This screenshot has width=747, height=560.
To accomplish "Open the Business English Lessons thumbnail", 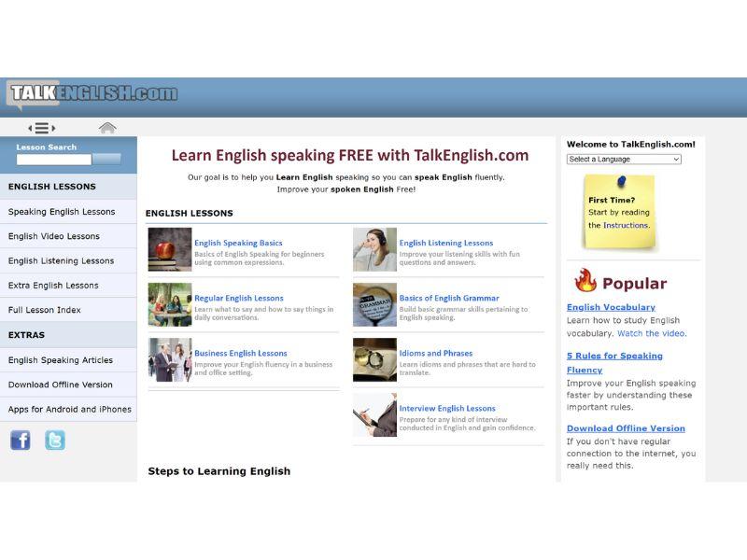I will click(x=170, y=360).
